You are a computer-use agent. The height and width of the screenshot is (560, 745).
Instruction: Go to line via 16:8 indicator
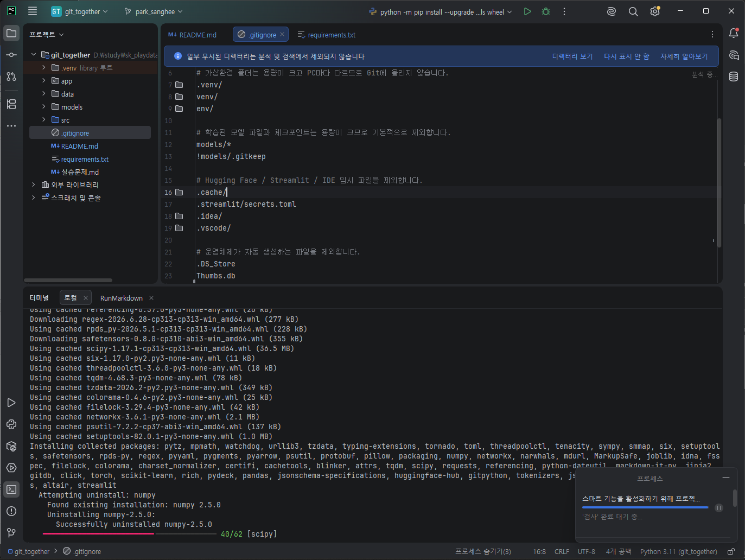[539, 551]
